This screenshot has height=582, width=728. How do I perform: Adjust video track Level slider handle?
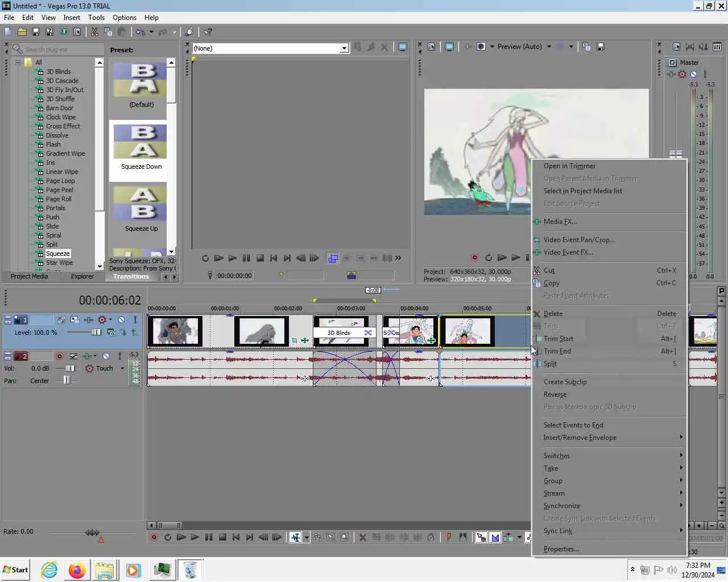tap(96, 332)
